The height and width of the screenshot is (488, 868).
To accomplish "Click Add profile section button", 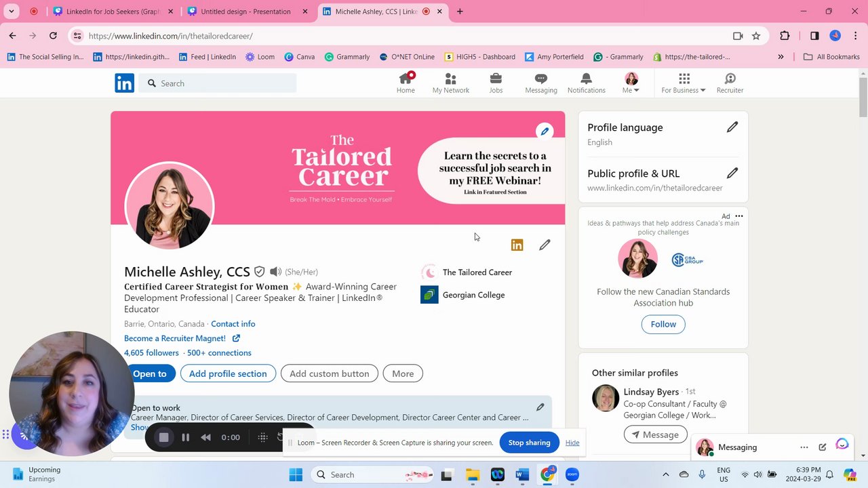I will (228, 373).
